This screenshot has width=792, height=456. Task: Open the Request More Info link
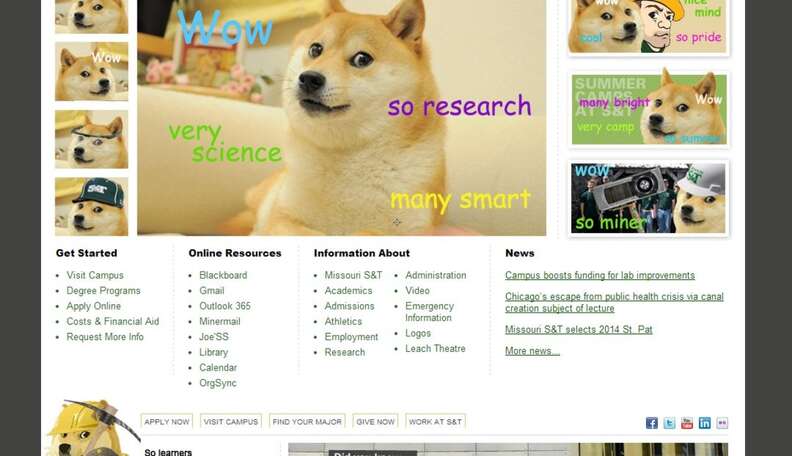click(105, 336)
